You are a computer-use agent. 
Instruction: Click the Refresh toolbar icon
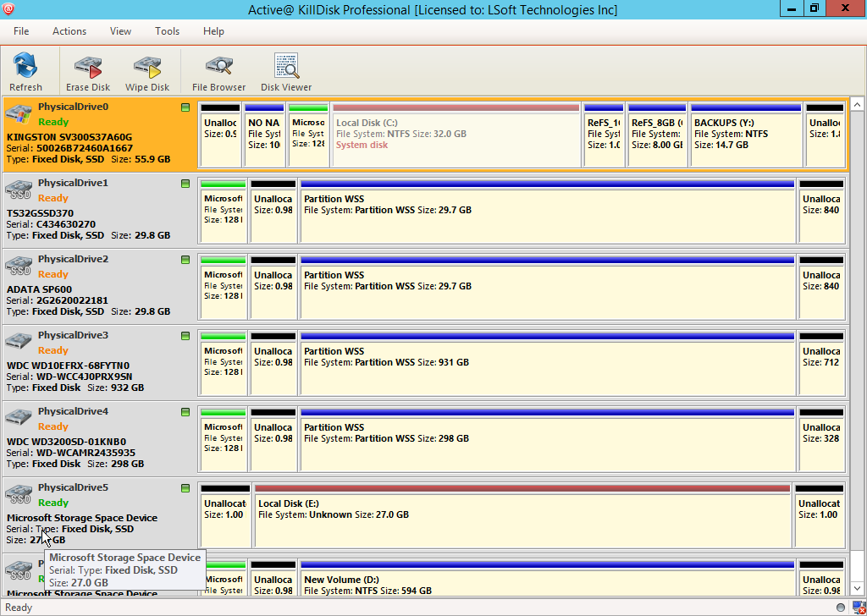(x=25, y=72)
